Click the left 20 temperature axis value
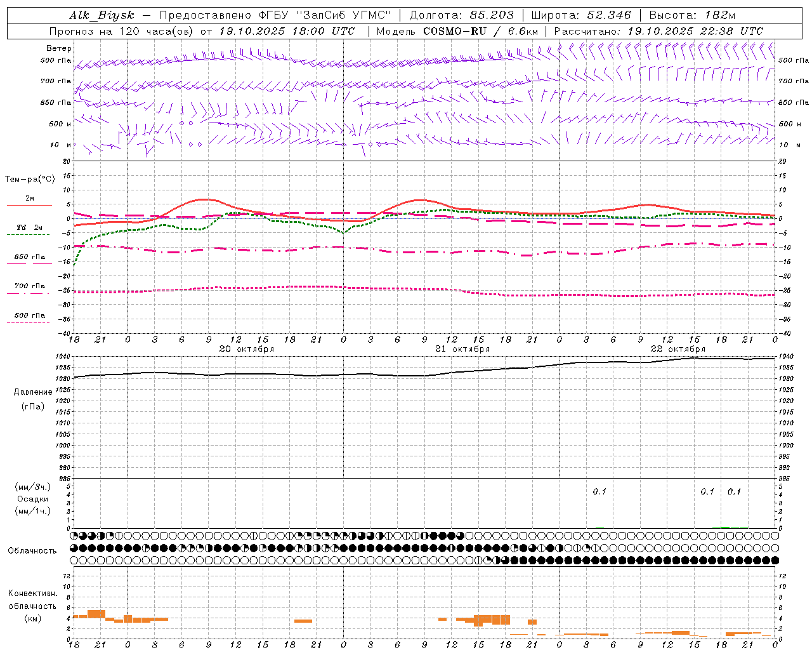Image resolution: width=812 pixels, height=650 pixels. click(x=67, y=162)
